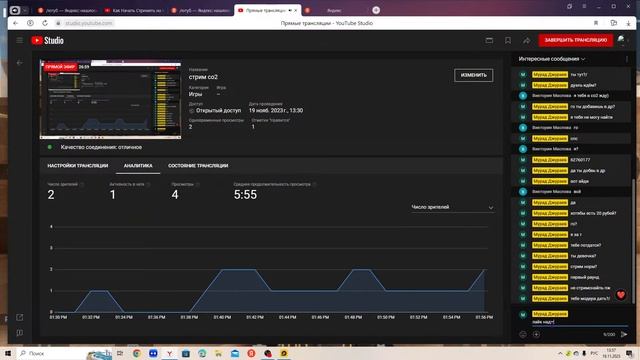Open Yandex Browser from the taskbar
The width and height of the screenshot is (640, 360).
point(169,353)
